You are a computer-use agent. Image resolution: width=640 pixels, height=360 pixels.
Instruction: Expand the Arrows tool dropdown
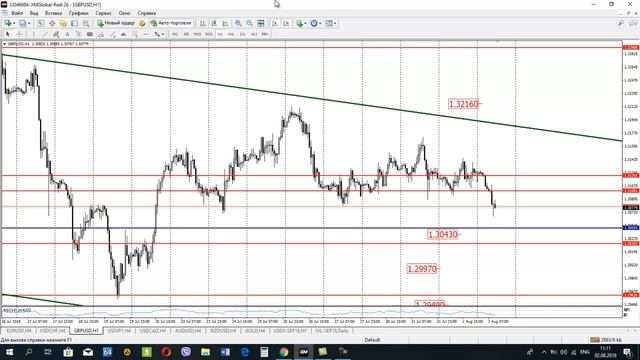click(x=163, y=34)
